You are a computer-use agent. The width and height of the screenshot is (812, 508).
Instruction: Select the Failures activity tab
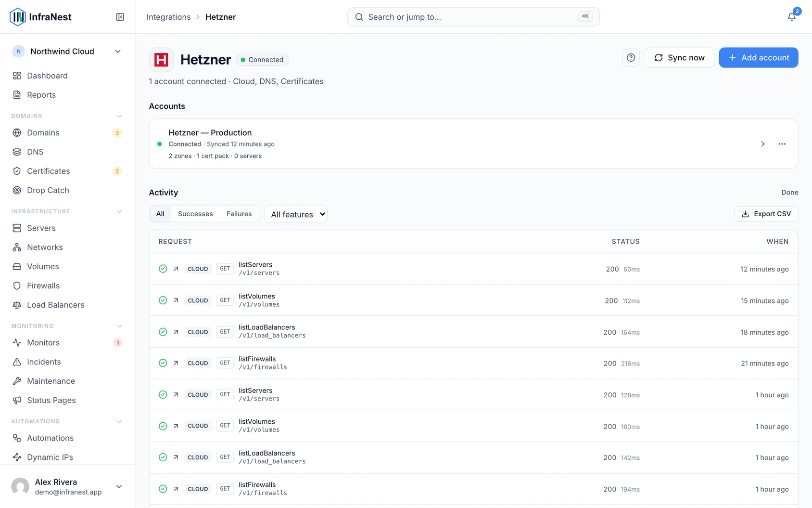tap(239, 214)
